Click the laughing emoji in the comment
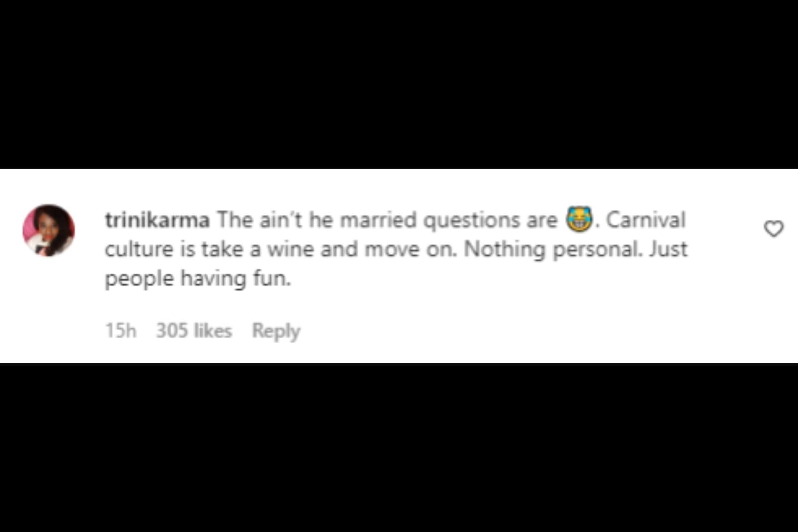The image size is (798, 532). (x=579, y=219)
